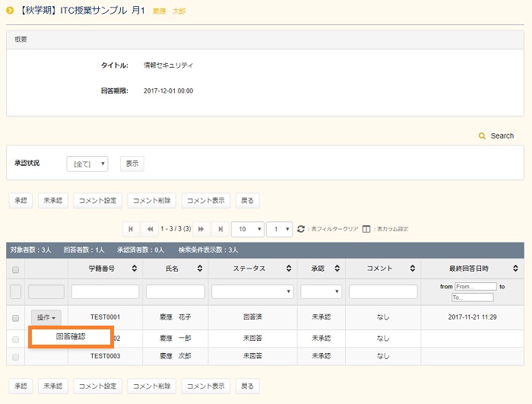Click the 氏名 filter text field

(175, 291)
